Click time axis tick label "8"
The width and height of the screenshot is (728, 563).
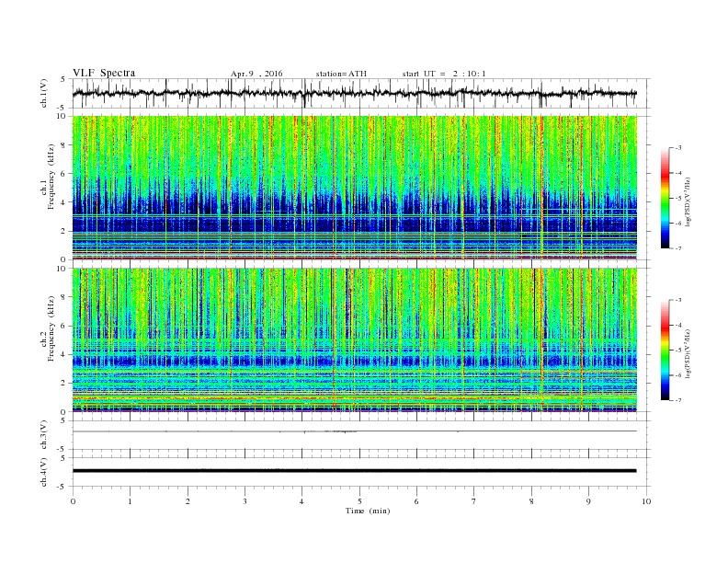pyautogui.click(x=531, y=501)
